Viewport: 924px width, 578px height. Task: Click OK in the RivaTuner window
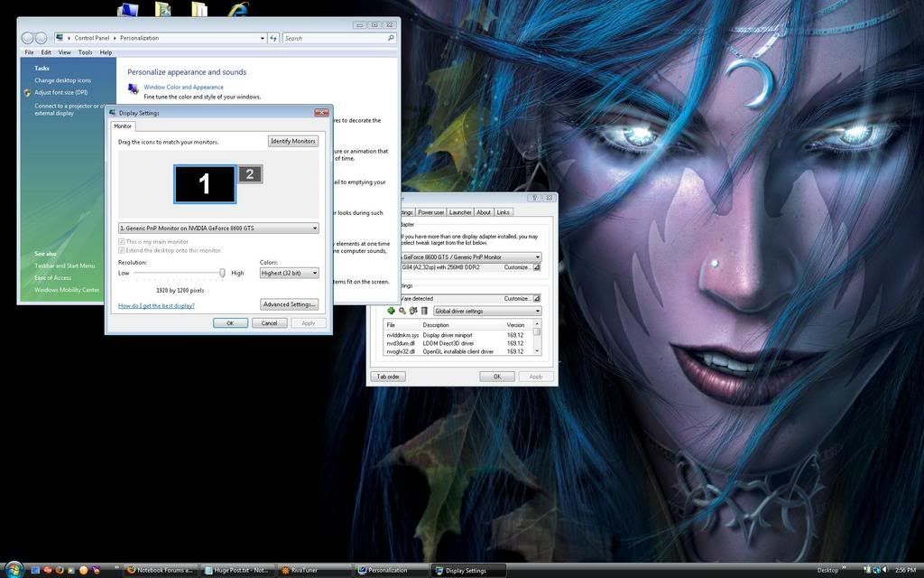pyautogui.click(x=497, y=377)
